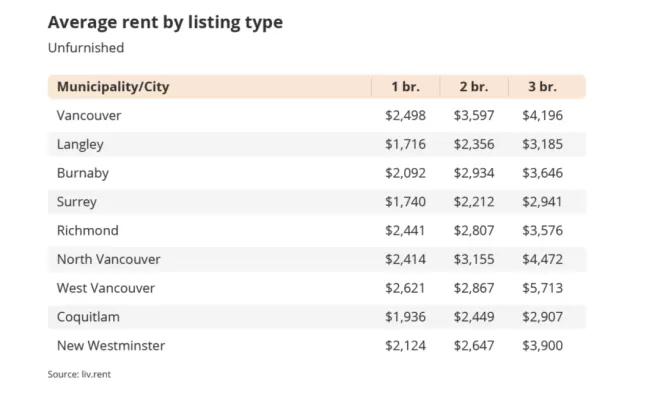Select West Vancouver row name
The height and width of the screenshot is (398, 660).
106,288
